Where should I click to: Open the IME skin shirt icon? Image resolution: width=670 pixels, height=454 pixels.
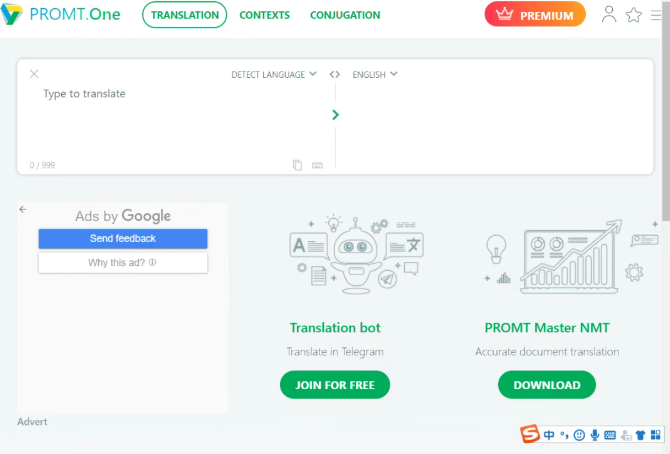click(640, 435)
